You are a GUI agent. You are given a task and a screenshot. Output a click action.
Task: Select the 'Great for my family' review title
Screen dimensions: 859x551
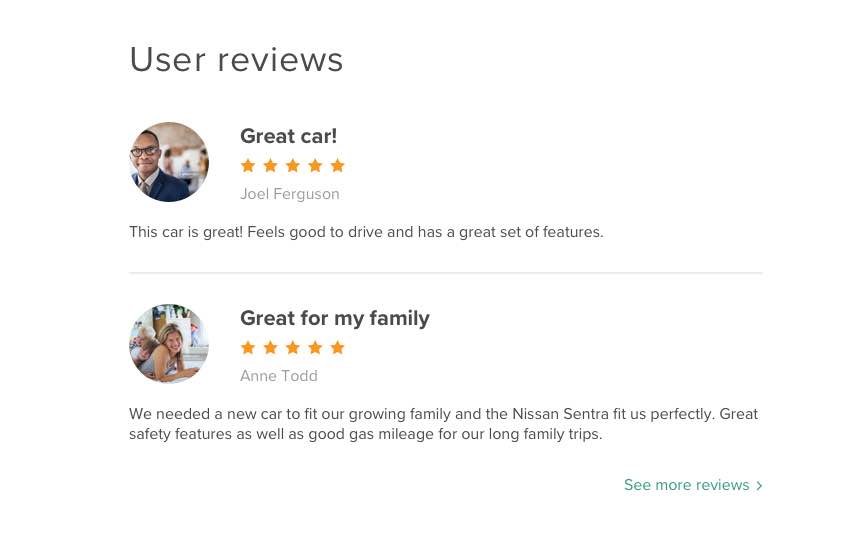point(335,318)
